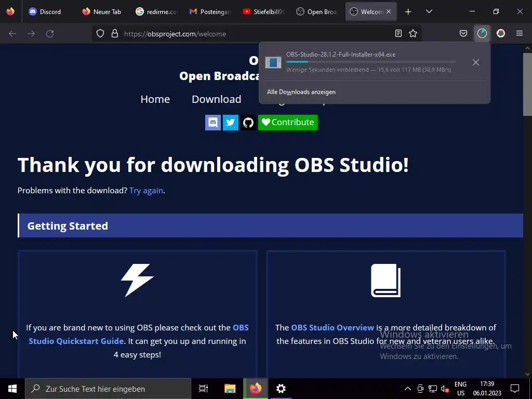Screen dimensions: 532x399
Task: Switch to the Discord tab
Action: (x=45, y=11)
